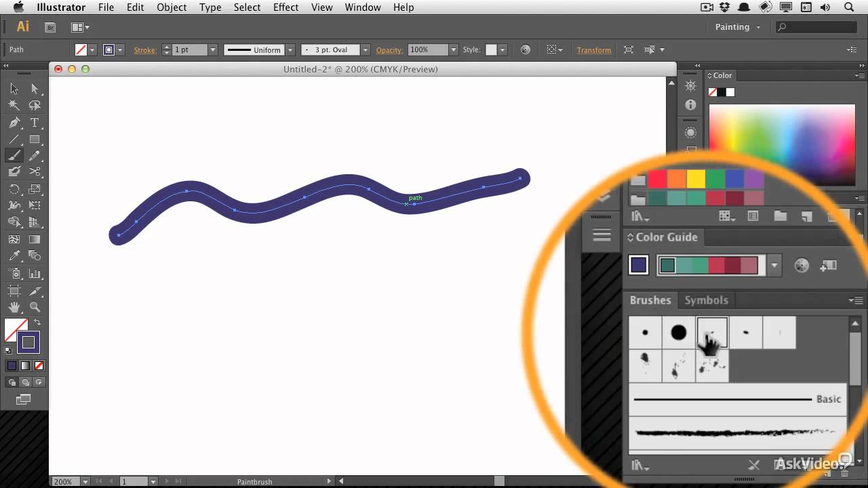Go to Adobe Bridge via Br button
This screenshot has height=488, width=868.
[x=50, y=28]
